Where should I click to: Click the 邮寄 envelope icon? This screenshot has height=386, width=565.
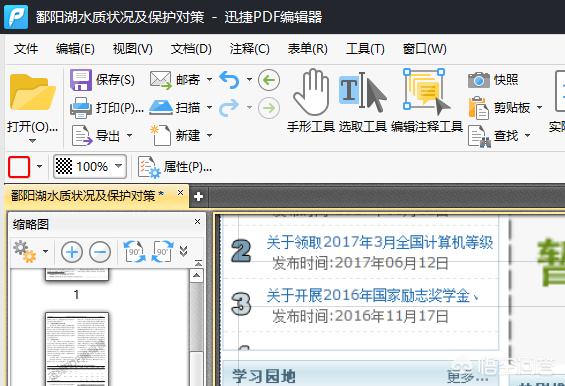point(161,80)
